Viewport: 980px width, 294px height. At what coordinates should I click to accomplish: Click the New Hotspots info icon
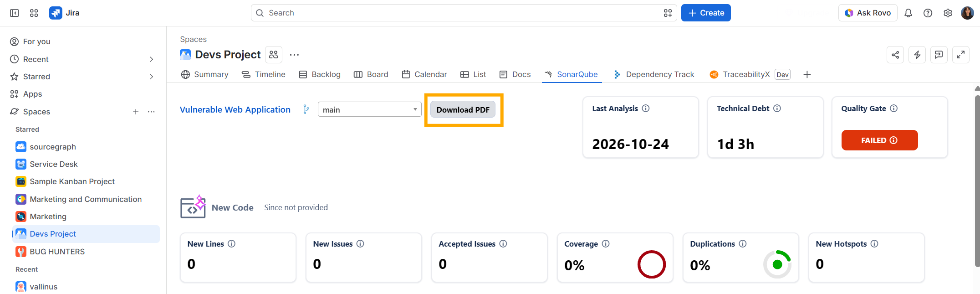click(874, 244)
